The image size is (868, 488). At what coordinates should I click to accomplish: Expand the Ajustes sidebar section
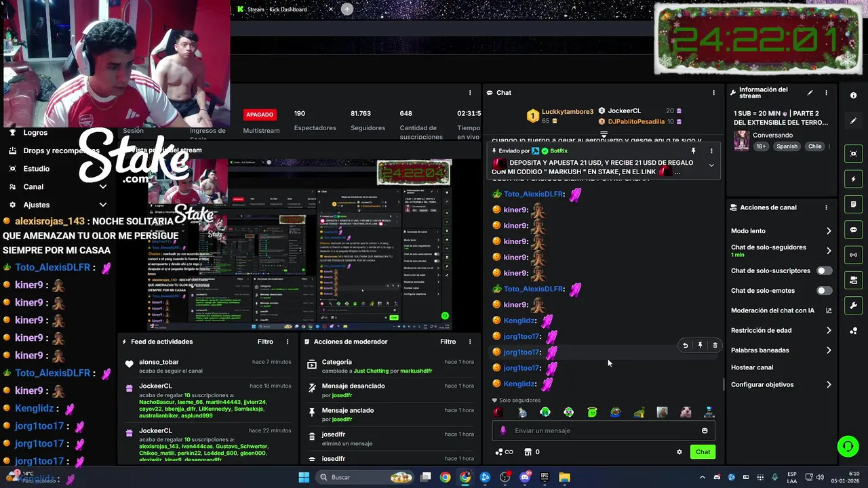103,204
